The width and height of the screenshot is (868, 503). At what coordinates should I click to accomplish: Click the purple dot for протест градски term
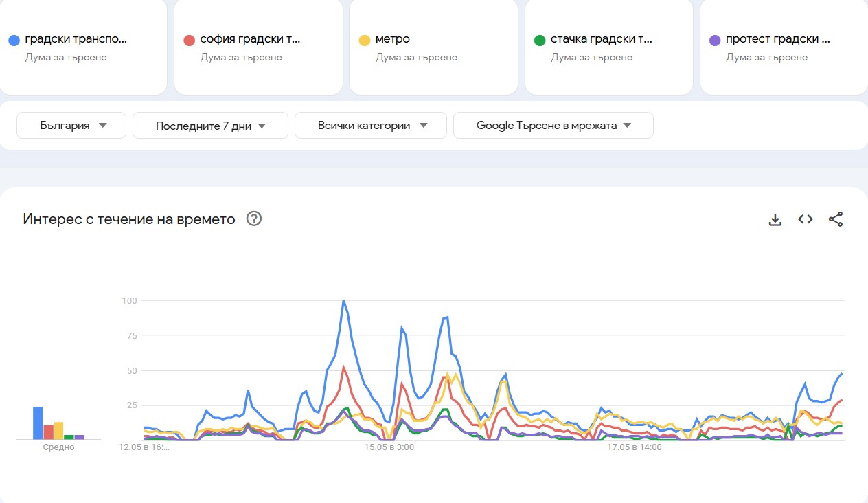[x=714, y=38]
